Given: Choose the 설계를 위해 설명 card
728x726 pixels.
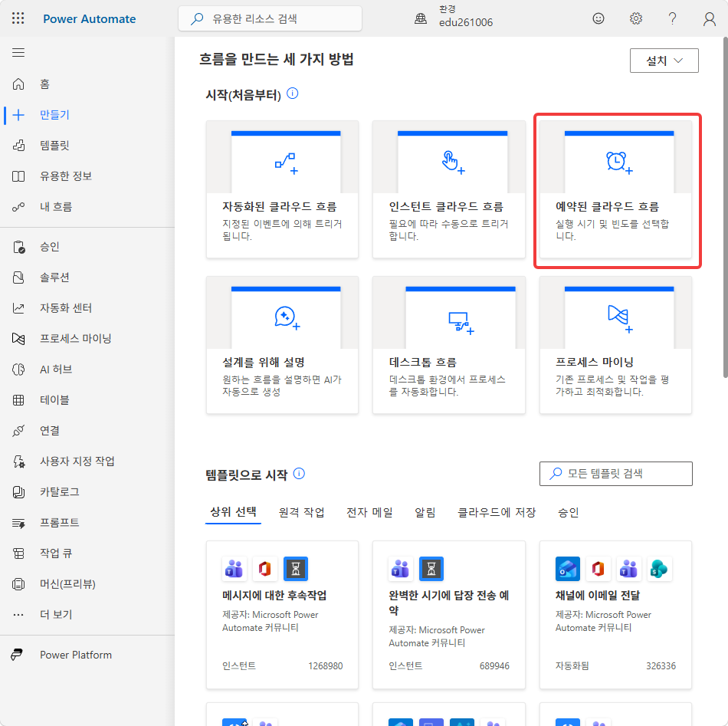Looking at the screenshot, I should pos(282,345).
